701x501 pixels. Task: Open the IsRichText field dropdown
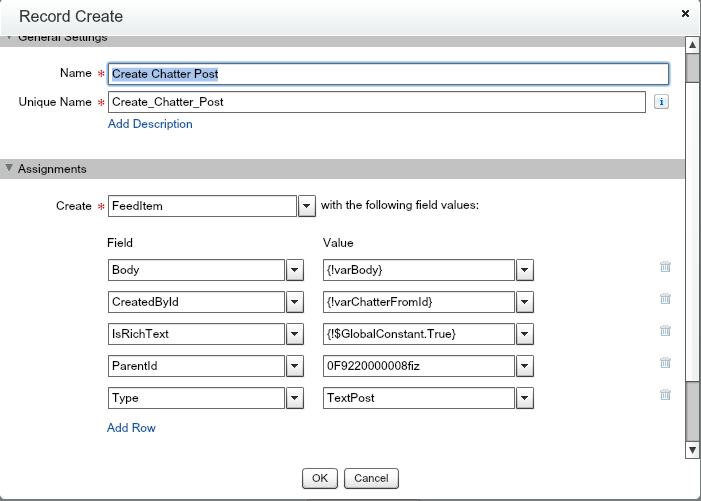(x=295, y=334)
